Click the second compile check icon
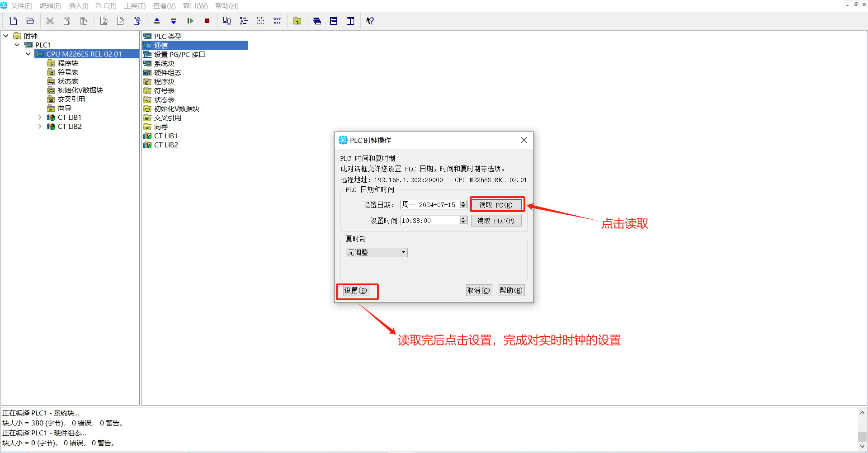Image resolution: width=868 pixels, height=453 pixels. (120, 21)
